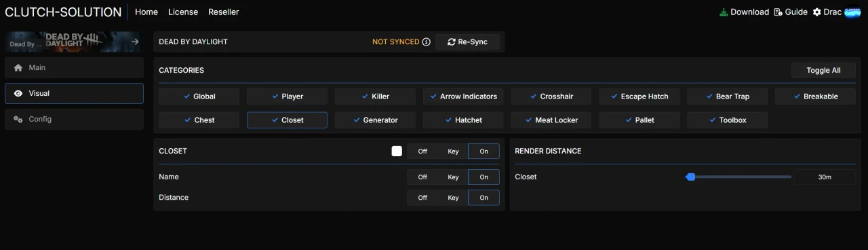Set Closet header option to Off

[422, 151]
